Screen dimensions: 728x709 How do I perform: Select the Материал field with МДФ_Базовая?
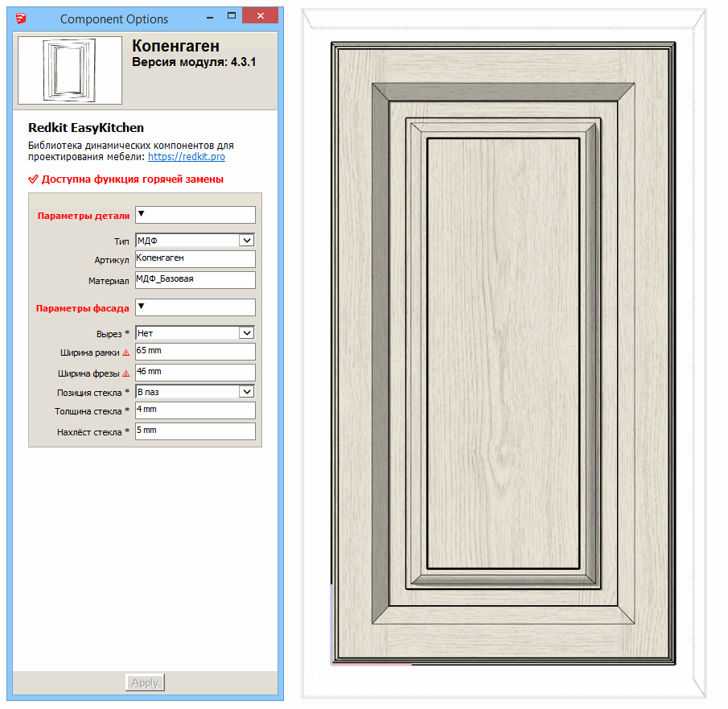click(x=195, y=280)
